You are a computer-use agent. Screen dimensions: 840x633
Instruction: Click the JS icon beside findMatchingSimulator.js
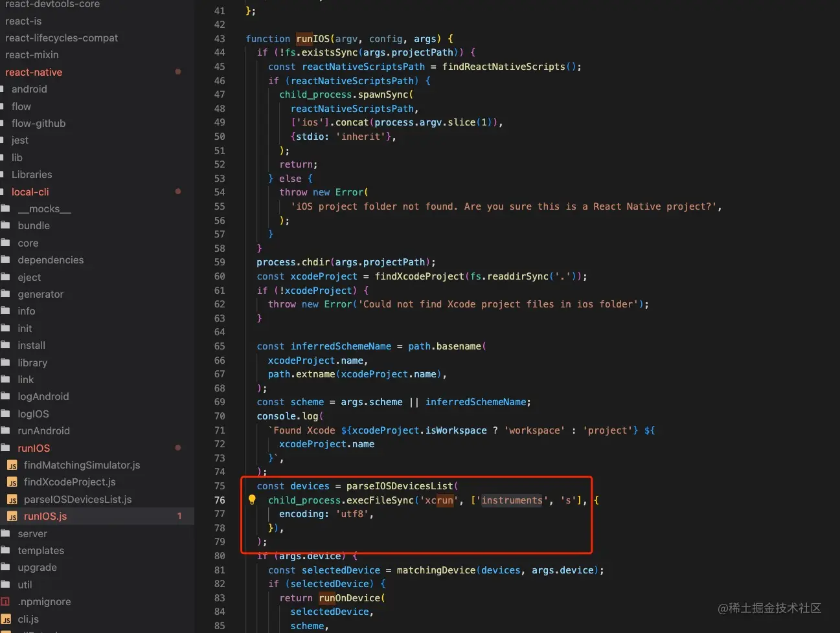pos(12,465)
